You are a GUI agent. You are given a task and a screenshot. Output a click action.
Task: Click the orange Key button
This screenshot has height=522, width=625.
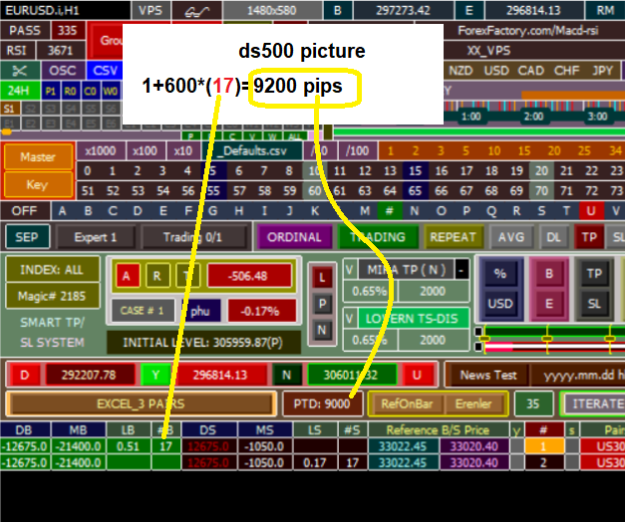tap(38, 184)
